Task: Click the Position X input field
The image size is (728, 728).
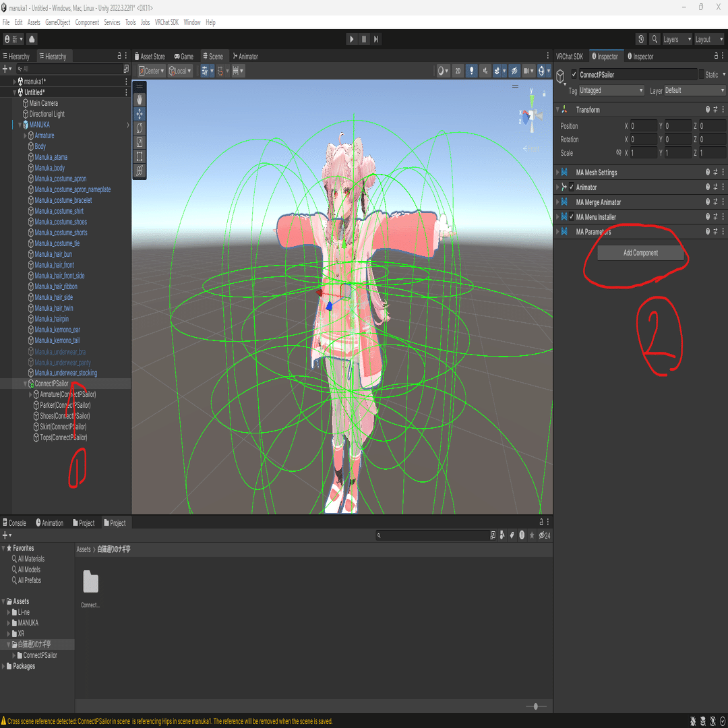Action: point(644,126)
